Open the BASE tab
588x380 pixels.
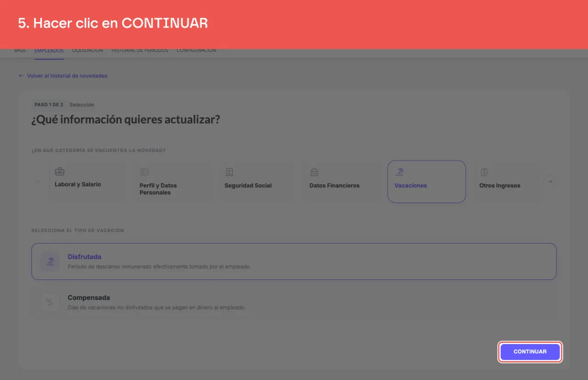[20, 50]
